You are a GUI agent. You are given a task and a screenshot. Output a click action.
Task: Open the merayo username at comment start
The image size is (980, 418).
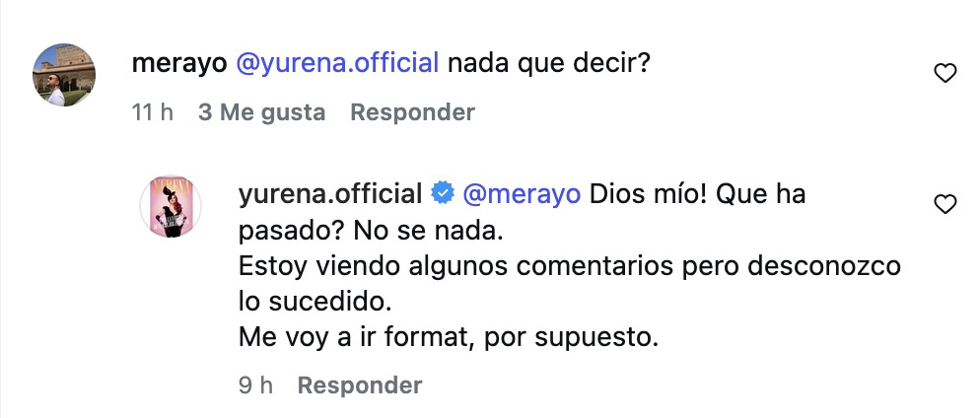point(179,63)
